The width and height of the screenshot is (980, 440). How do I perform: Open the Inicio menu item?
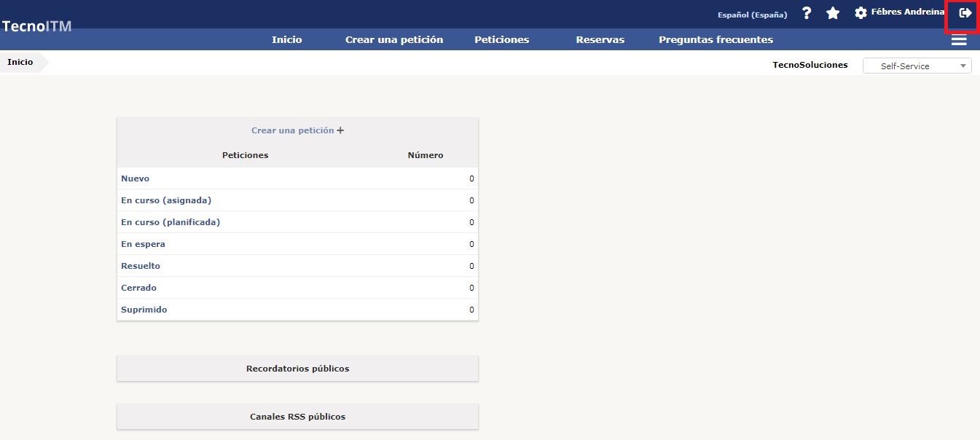pos(286,40)
